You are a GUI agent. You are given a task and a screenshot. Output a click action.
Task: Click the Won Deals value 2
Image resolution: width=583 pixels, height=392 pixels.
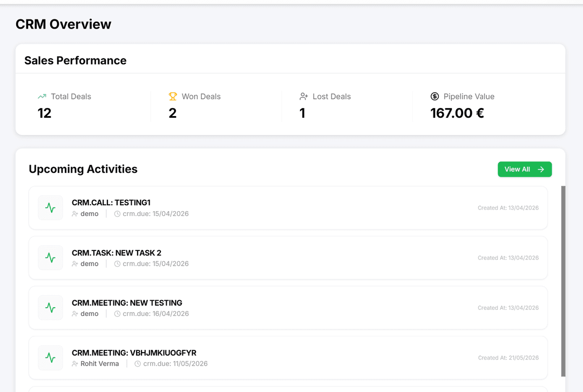coord(173,113)
